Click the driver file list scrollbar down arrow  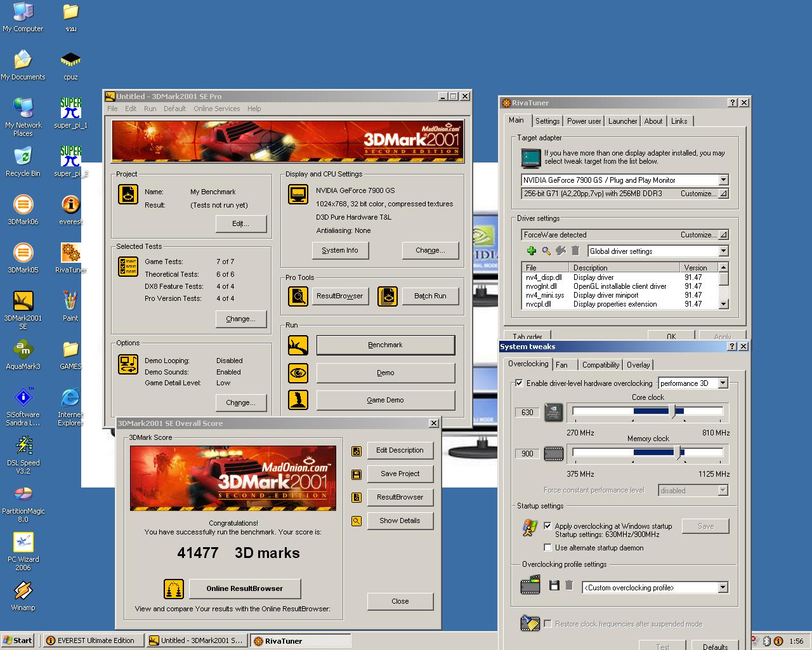(x=724, y=304)
